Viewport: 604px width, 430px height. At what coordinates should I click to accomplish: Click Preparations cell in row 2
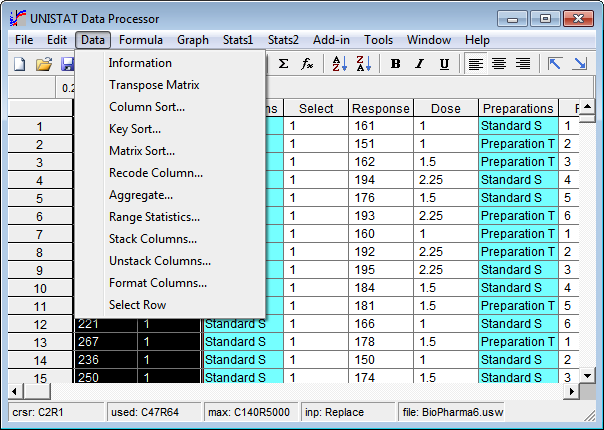518,144
